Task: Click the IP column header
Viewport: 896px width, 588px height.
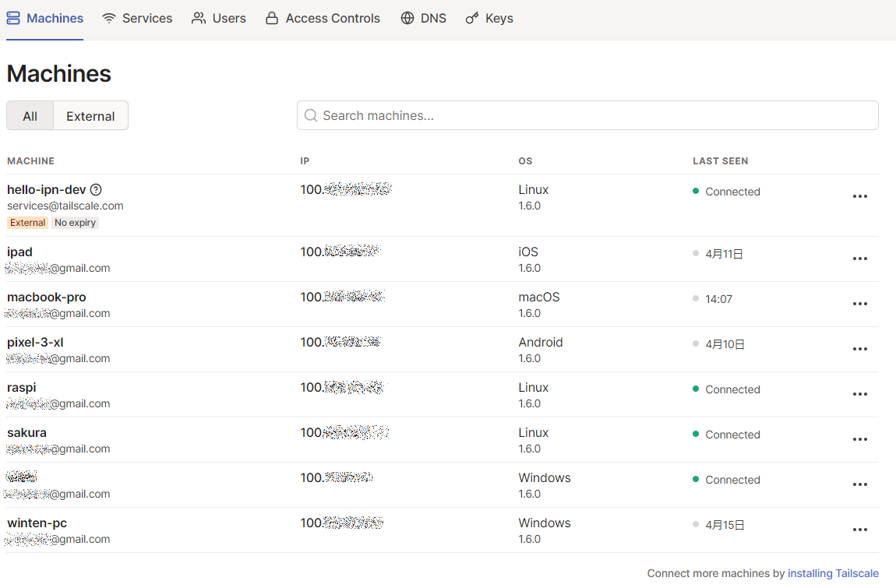Action: (305, 161)
